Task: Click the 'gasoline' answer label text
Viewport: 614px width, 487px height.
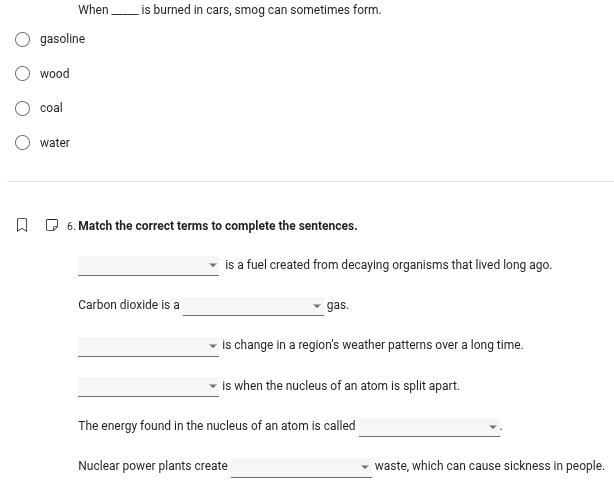Action: coord(62,39)
